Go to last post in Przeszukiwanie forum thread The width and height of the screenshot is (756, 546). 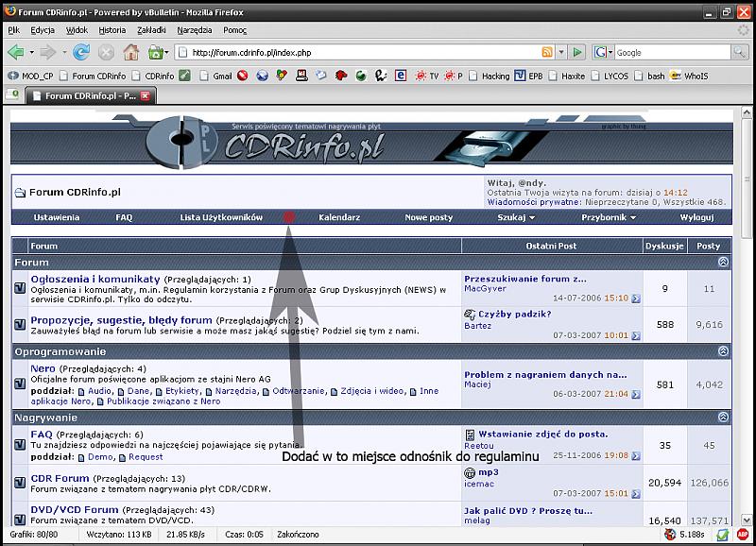636,299
